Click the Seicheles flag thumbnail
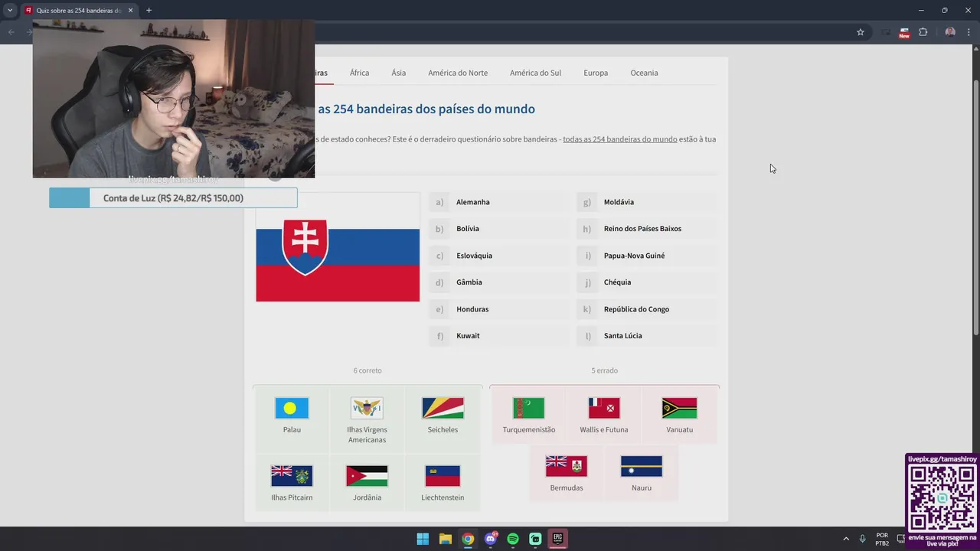 [443, 408]
